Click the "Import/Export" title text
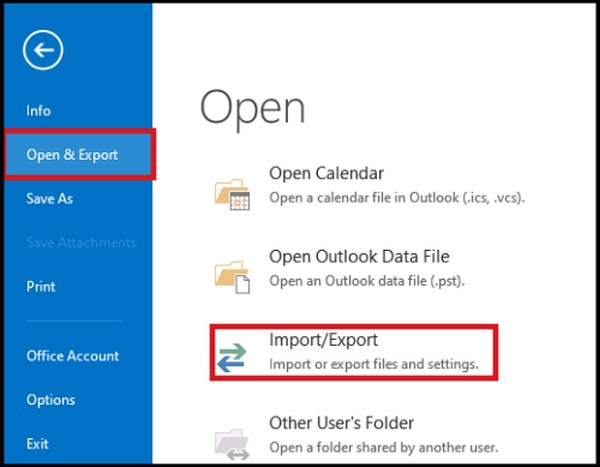The image size is (600, 467). click(323, 340)
